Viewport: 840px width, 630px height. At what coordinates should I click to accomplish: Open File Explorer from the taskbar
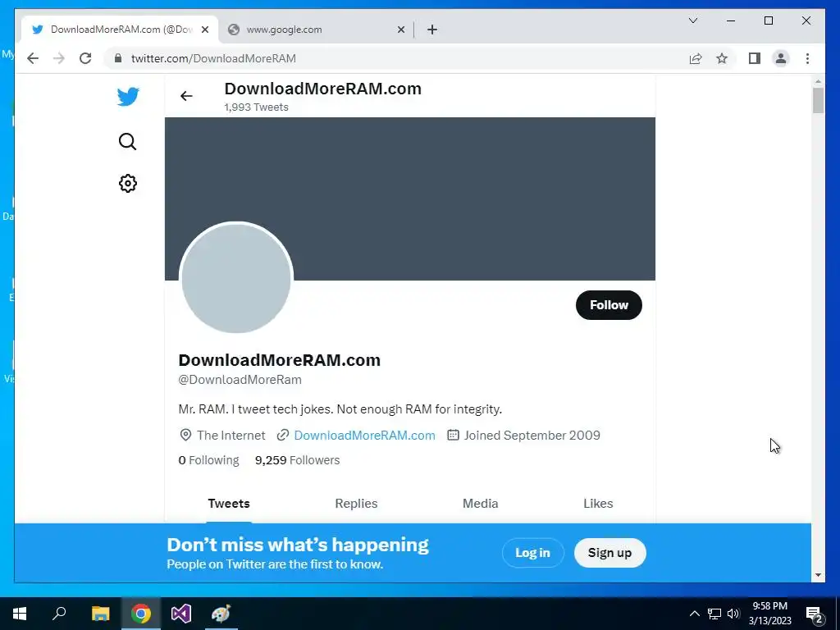(100, 614)
